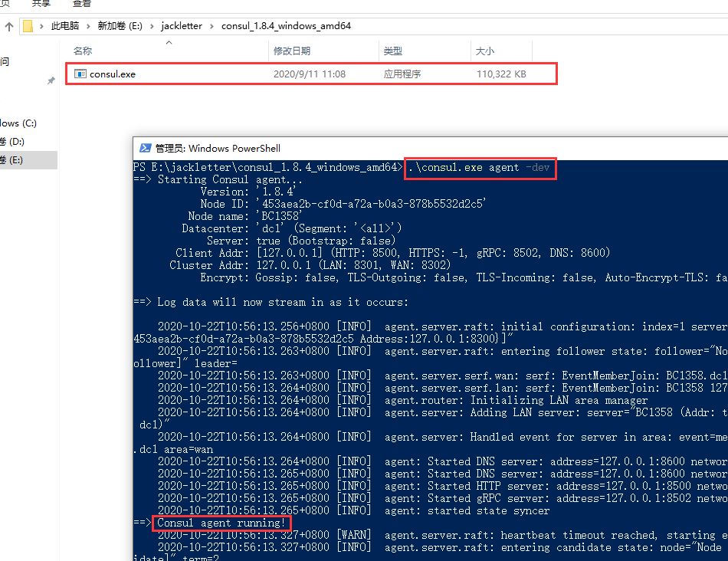Open the 共享 ribbon tab
Viewport: 728px width, 561px height.
[41, 4]
